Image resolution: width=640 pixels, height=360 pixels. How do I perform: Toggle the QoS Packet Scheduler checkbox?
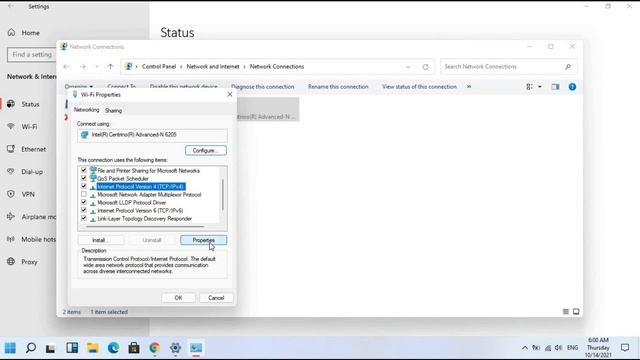coord(84,178)
